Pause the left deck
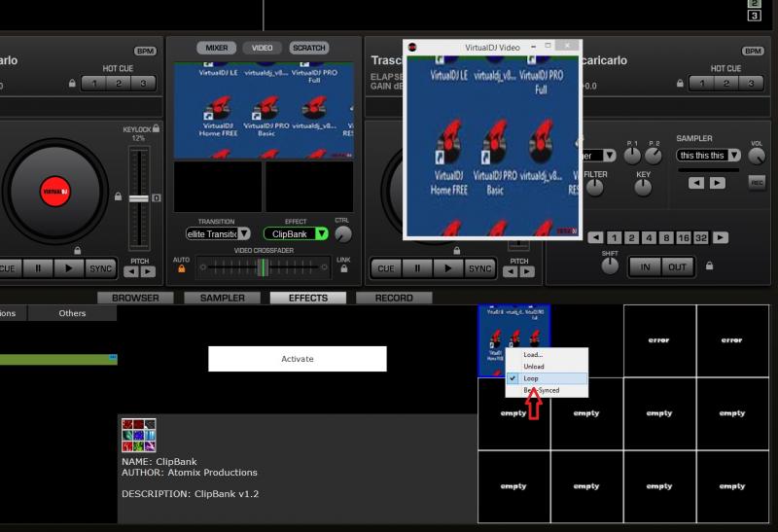Viewport: 778px width, 532px height. 38,268
